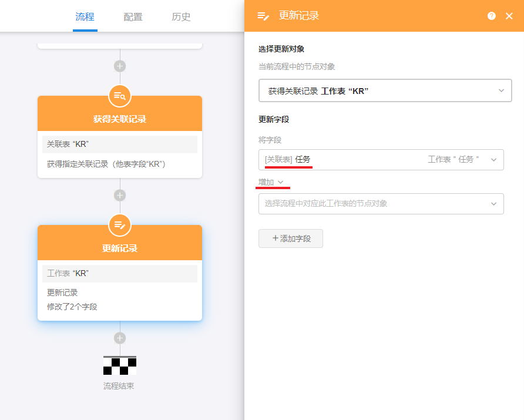Click the 添加字段 button
The width and height of the screenshot is (524, 420).
click(291, 238)
